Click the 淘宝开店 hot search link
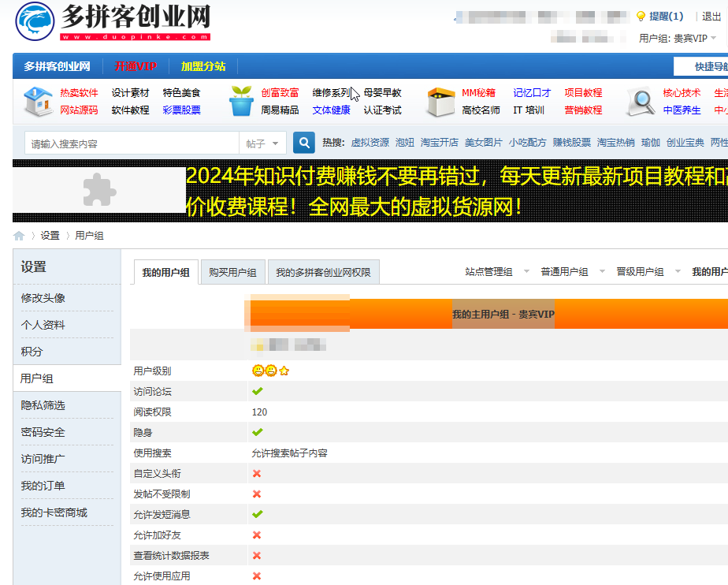 click(x=439, y=143)
